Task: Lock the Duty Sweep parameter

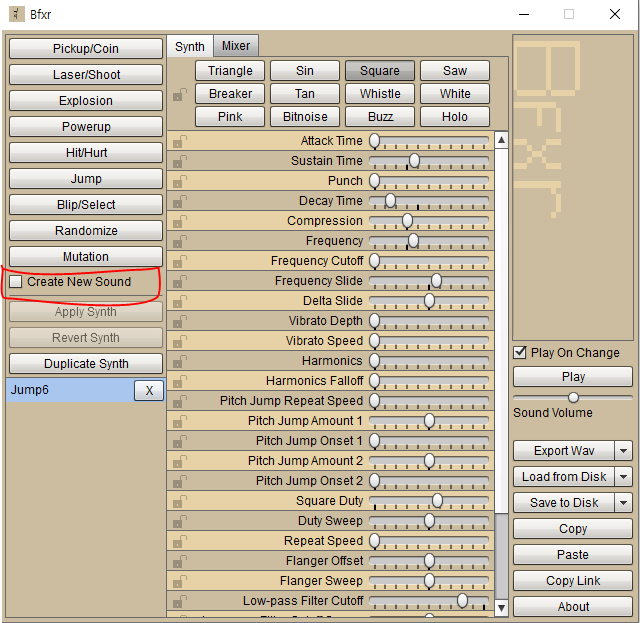Action: point(180,521)
